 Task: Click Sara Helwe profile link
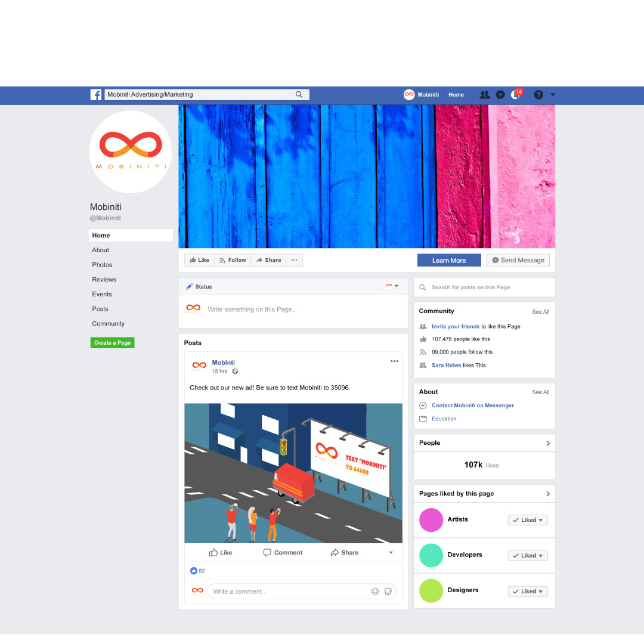(447, 366)
